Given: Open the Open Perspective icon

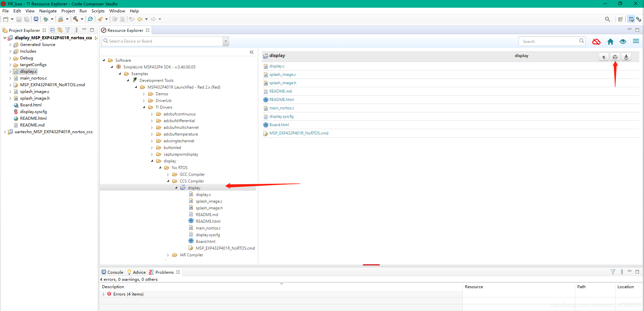Looking at the screenshot, I should click(x=621, y=19).
